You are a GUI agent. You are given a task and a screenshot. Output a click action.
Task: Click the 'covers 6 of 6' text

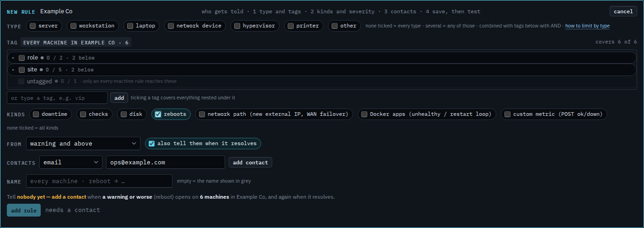click(x=616, y=42)
